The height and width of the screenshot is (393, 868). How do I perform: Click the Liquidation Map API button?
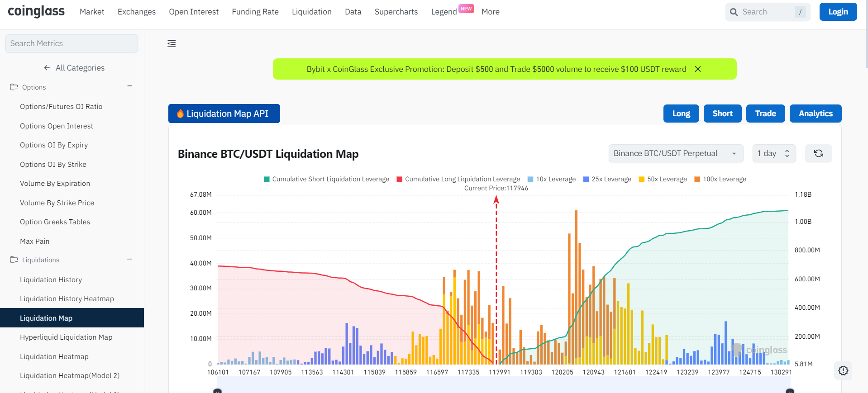pos(224,114)
